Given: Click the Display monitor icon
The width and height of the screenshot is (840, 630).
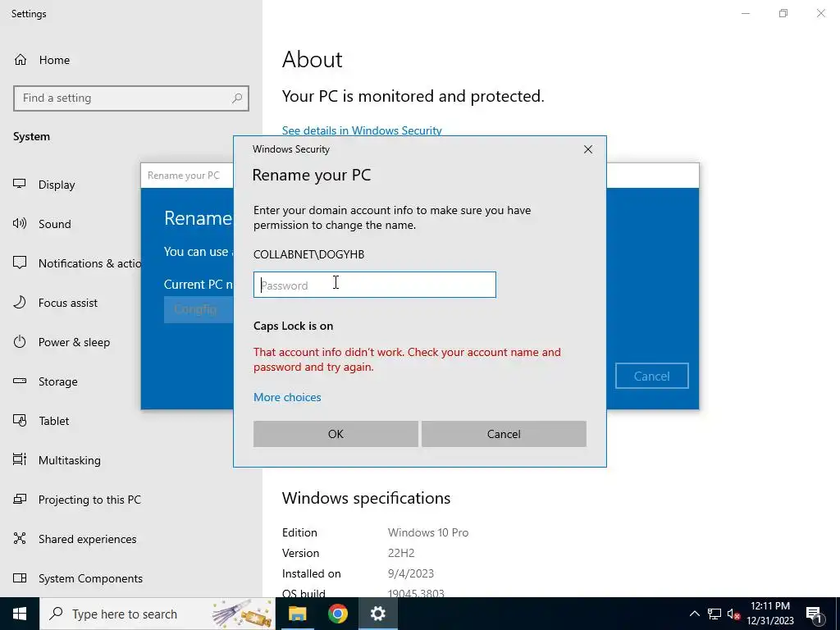Looking at the screenshot, I should (20, 185).
